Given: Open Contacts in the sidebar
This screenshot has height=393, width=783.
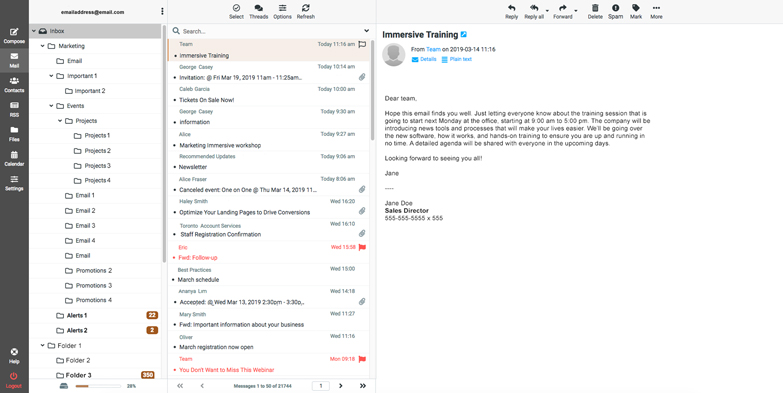Looking at the screenshot, I should [x=14, y=85].
